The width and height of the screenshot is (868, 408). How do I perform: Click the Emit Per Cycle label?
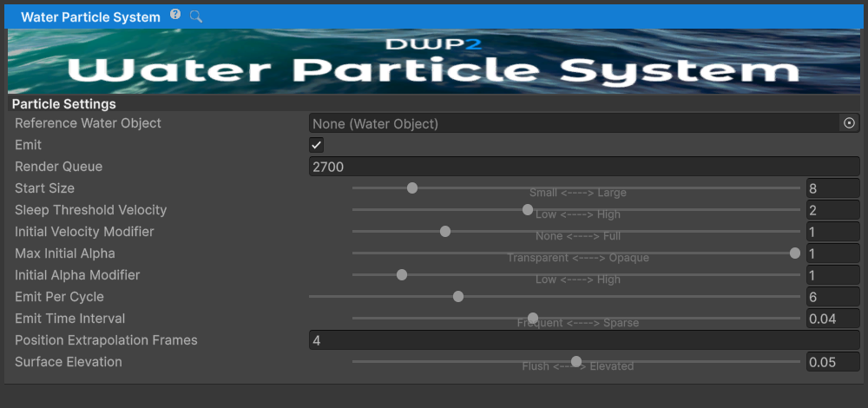click(x=59, y=297)
